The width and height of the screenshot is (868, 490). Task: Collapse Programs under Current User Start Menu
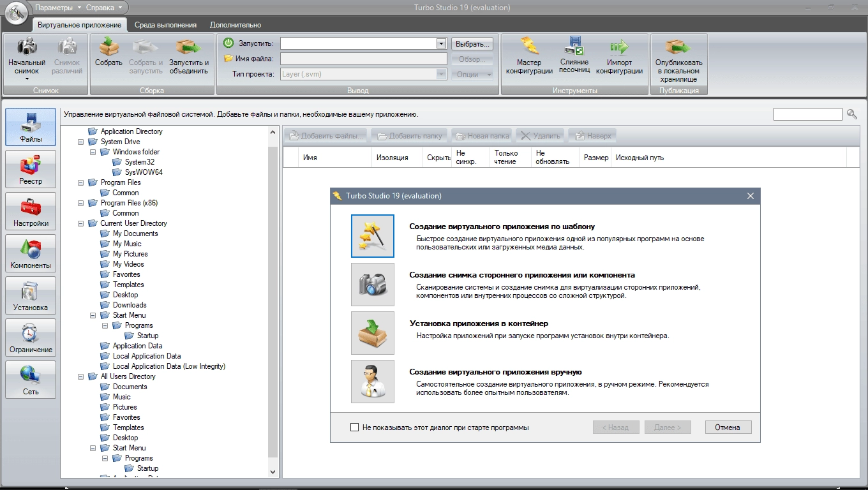(x=105, y=325)
